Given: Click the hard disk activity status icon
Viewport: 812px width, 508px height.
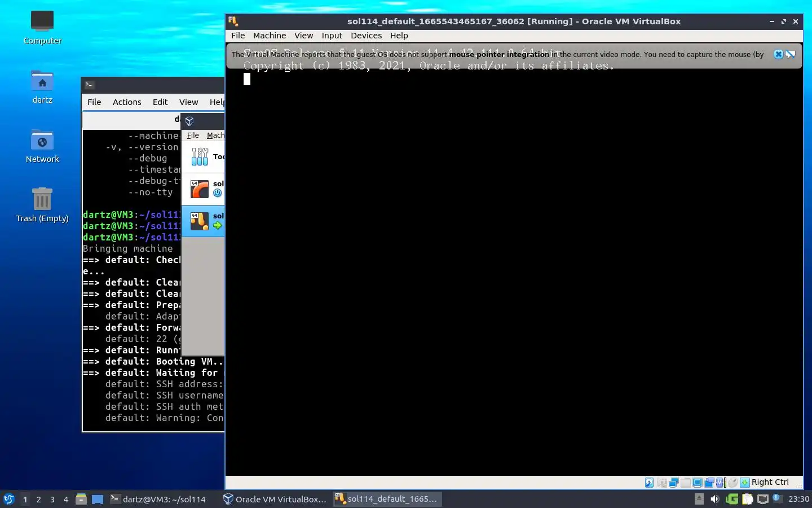Looking at the screenshot, I should pyautogui.click(x=650, y=483).
